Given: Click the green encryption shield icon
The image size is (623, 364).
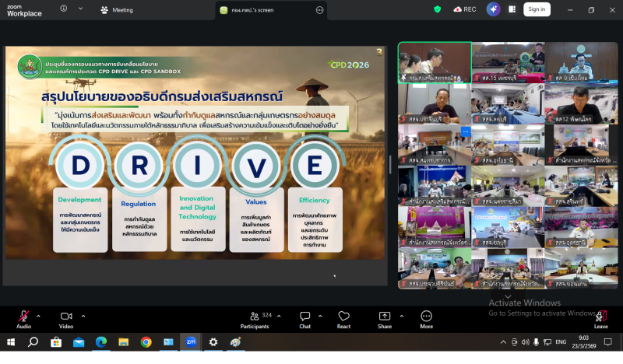Looking at the screenshot, I should 438,9.
